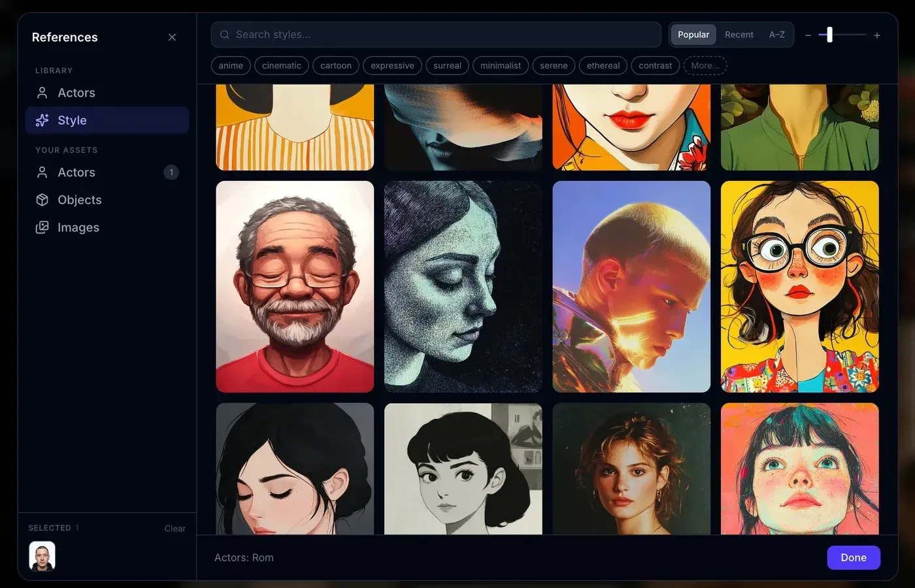The width and height of the screenshot is (915, 588).
Task: Enable the surreal filter chip
Action: point(447,65)
